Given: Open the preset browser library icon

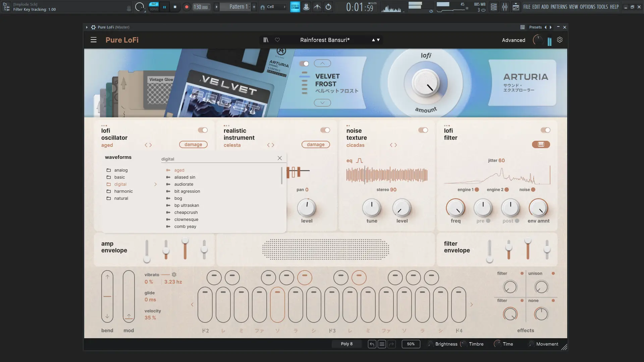Looking at the screenshot, I should 266,40.
